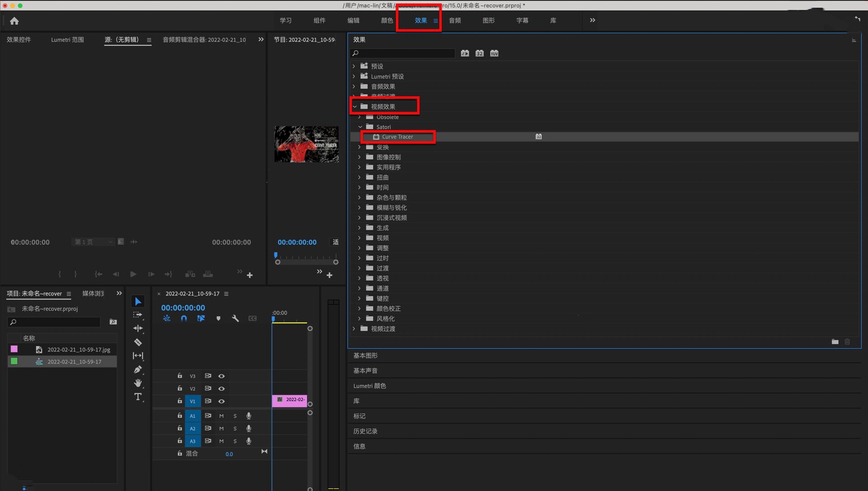This screenshot has width=868, height=491.
Task: Open the Lumetri 范围 tab
Action: coord(67,40)
